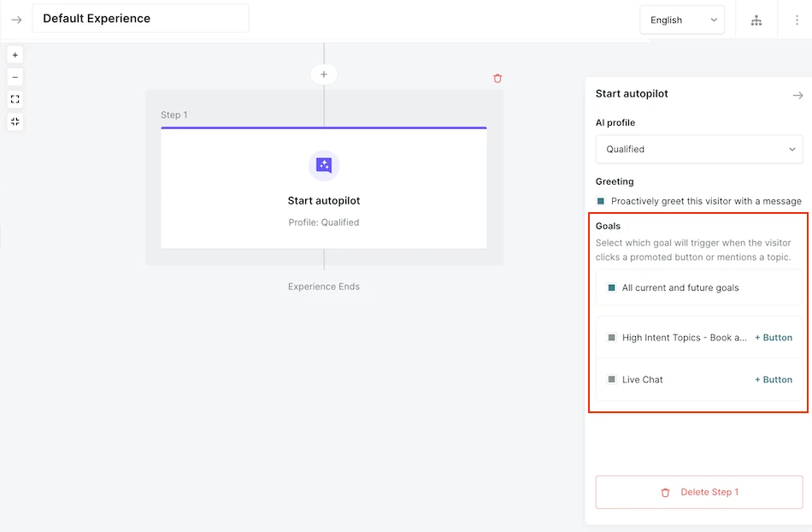Select the Start autopilot step card
The width and height of the screenshot is (812, 532).
pyautogui.click(x=324, y=188)
